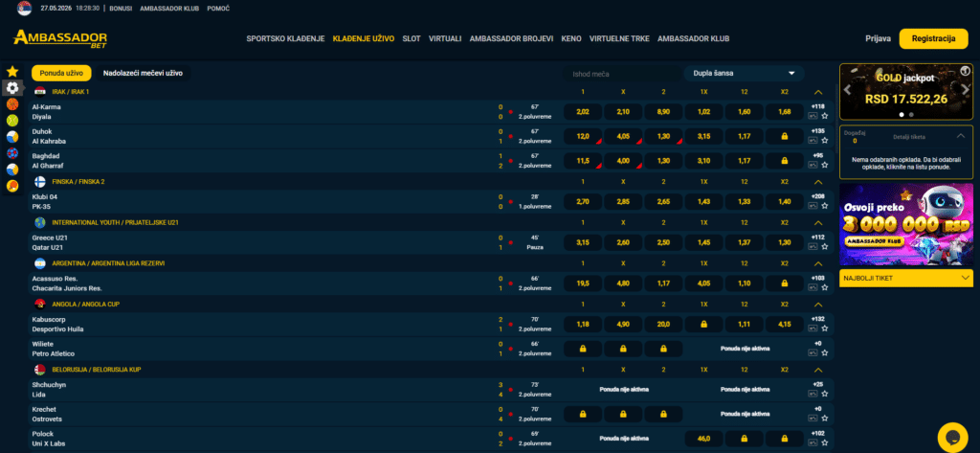Favorite the Al-Karma vs Diyala match
The width and height of the screenshot is (980, 453).
pyautogui.click(x=824, y=116)
